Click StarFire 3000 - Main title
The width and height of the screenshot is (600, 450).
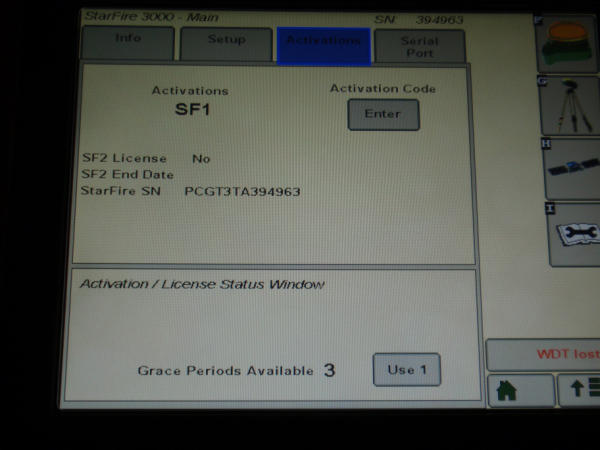152,16
